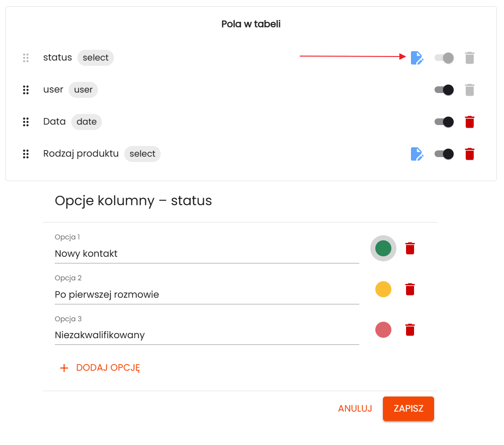504x445 pixels.
Task: Grab drag handle of user row
Action: (x=26, y=90)
